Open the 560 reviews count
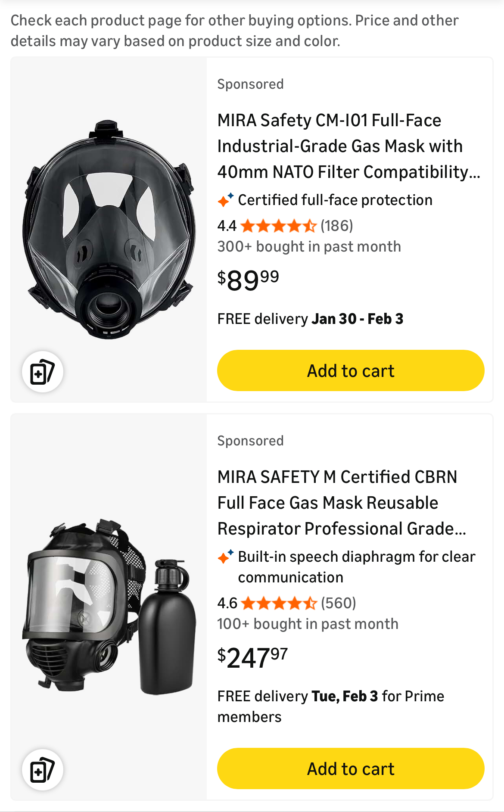The width and height of the screenshot is (504, 812). click(x=339, y=603)
